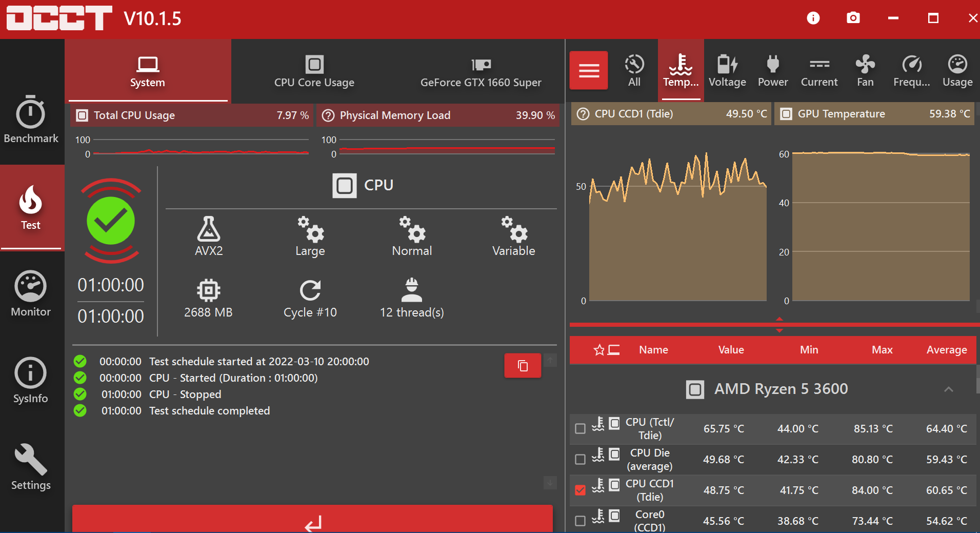Sort sensor table by Name column
980x533 pixels.
(x=653, y=350)
